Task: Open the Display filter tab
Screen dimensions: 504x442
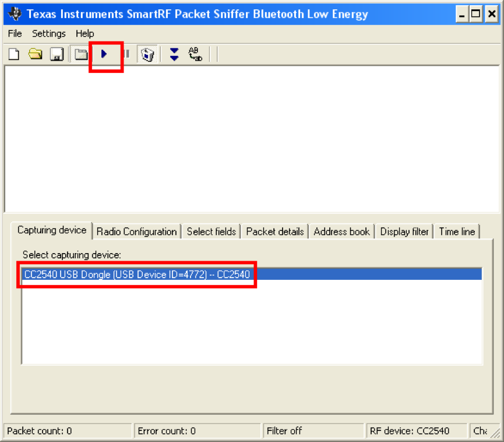Action: (404, 231)
